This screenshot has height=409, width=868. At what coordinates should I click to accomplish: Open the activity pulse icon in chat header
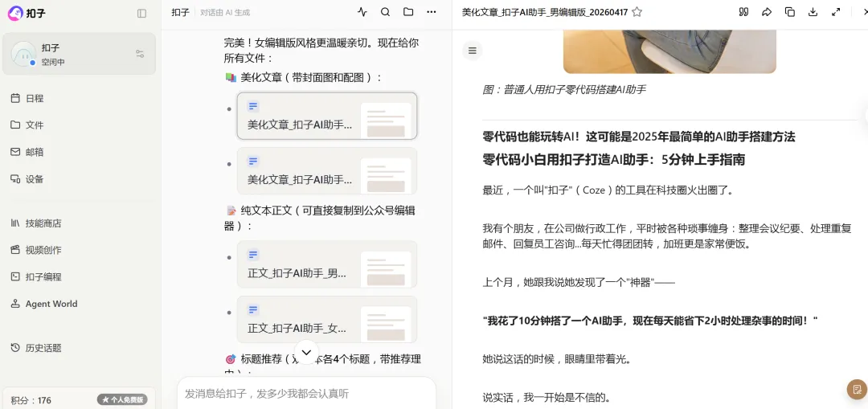coord(362,12)
